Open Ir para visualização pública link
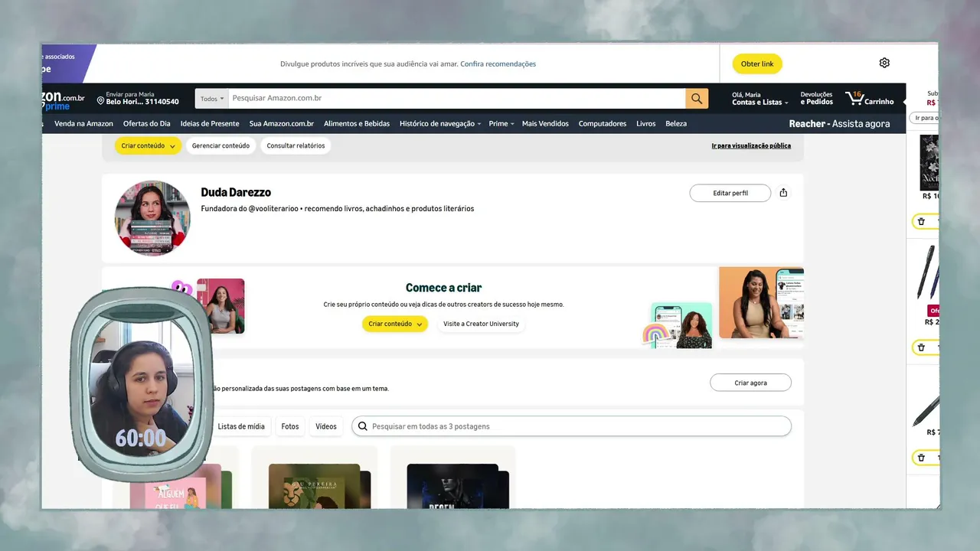The height and width of the screenshot is (551, 980). pyautogui.click(x=751, y=145)
